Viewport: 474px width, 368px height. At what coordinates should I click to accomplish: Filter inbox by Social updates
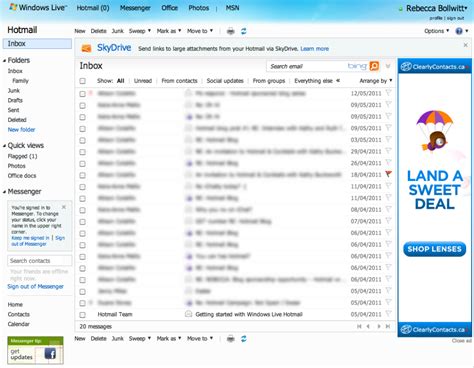[225, 81]
